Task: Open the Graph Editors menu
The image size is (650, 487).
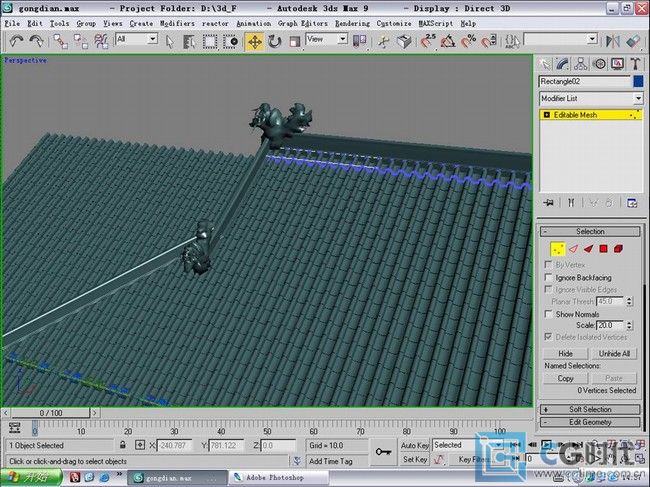Action: pyautogui.click(x=303, y=24)
